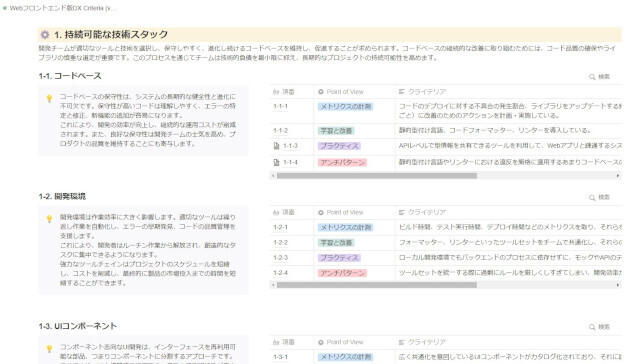
Task: Open the search in the 1-3 UIコンポーネント table
Action: tap(599, 327)
